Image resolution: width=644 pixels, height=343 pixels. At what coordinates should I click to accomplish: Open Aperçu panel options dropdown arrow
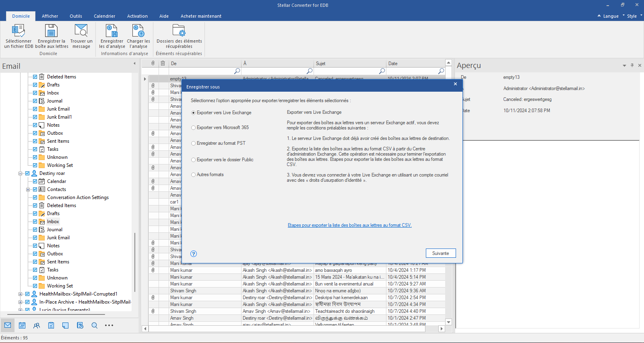pos(624,66)
